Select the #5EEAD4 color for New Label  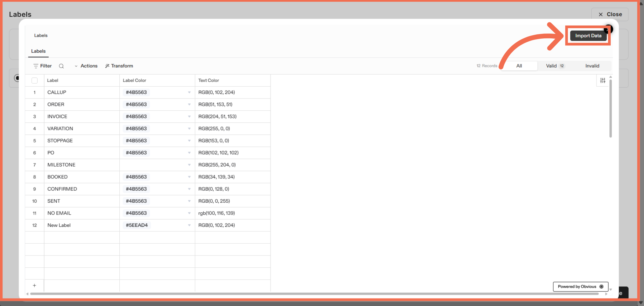tap(137, 225)
